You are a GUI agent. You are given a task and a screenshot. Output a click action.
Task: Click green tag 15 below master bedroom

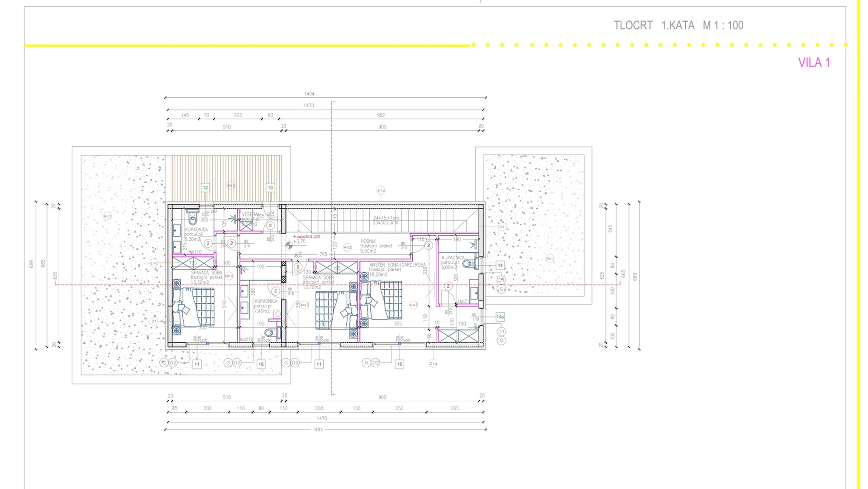(x=399, y=364)
